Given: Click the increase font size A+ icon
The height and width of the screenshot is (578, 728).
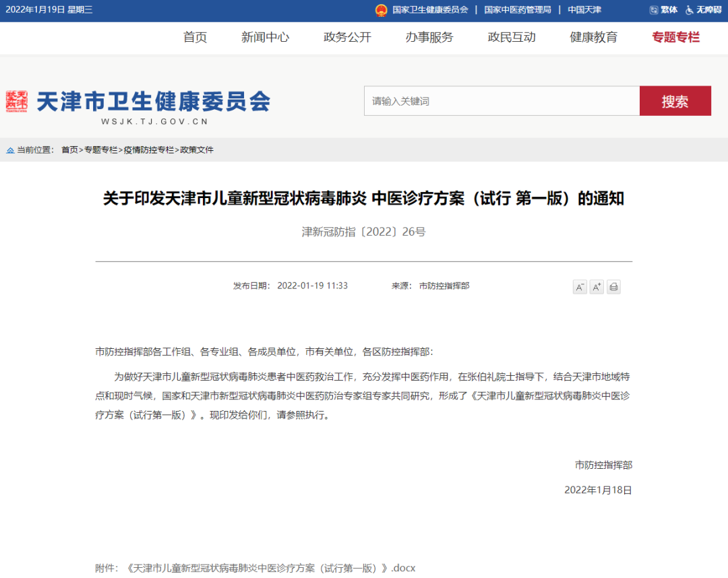Looking at the screenshot, I should 597,287.
